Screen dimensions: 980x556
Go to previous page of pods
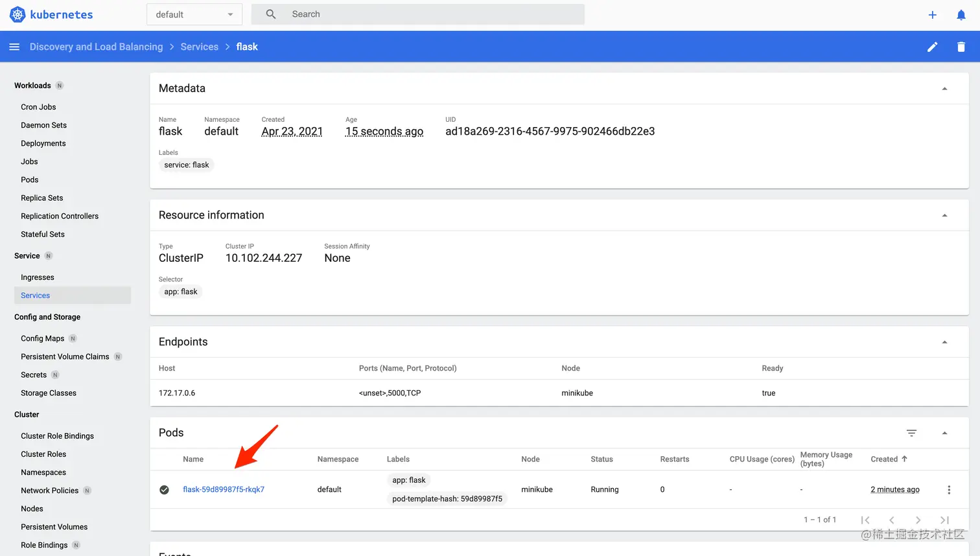[x=892, y=520]
